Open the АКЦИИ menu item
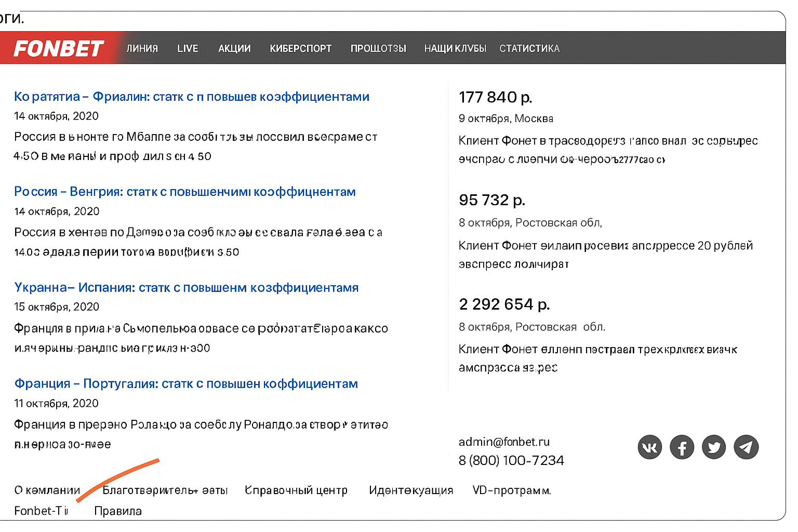This screenshot has height=532, width=798. click(x=234, y=48)
